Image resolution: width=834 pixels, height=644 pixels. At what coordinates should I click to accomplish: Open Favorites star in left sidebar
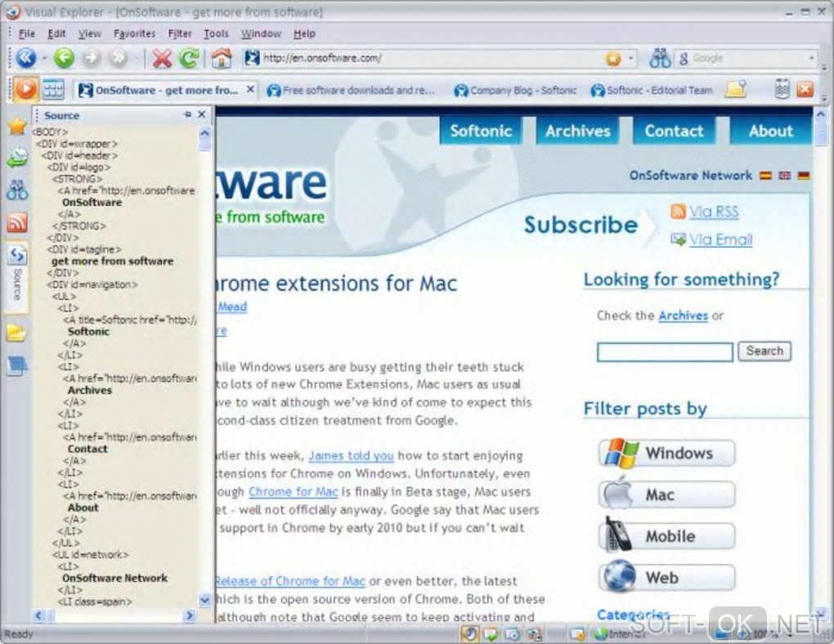point(17,126)
